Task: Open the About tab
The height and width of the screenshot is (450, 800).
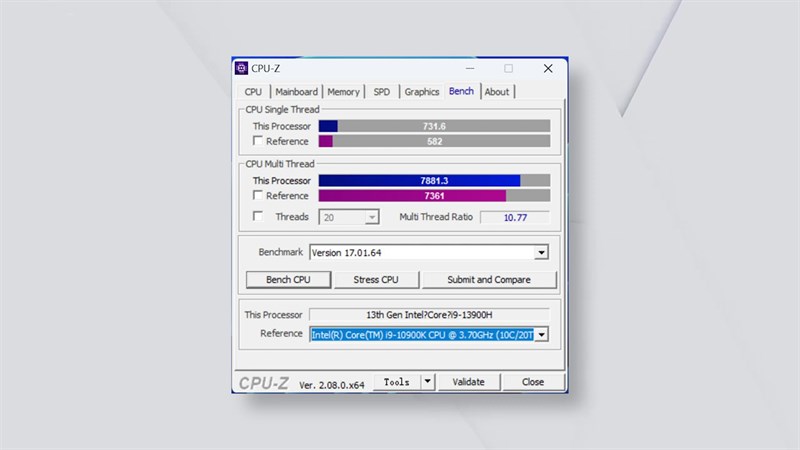Action: (497, 92)
